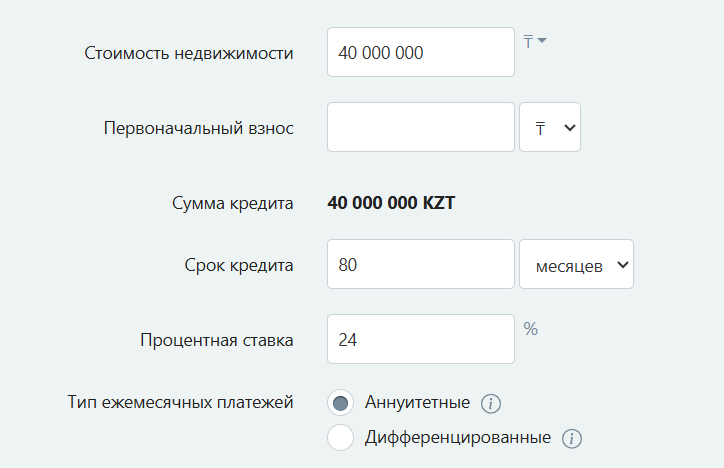Click the Стоимость недвижимости label
This screenshot has height=468, width=724.
pyautogui.click(x=189, y=53)
